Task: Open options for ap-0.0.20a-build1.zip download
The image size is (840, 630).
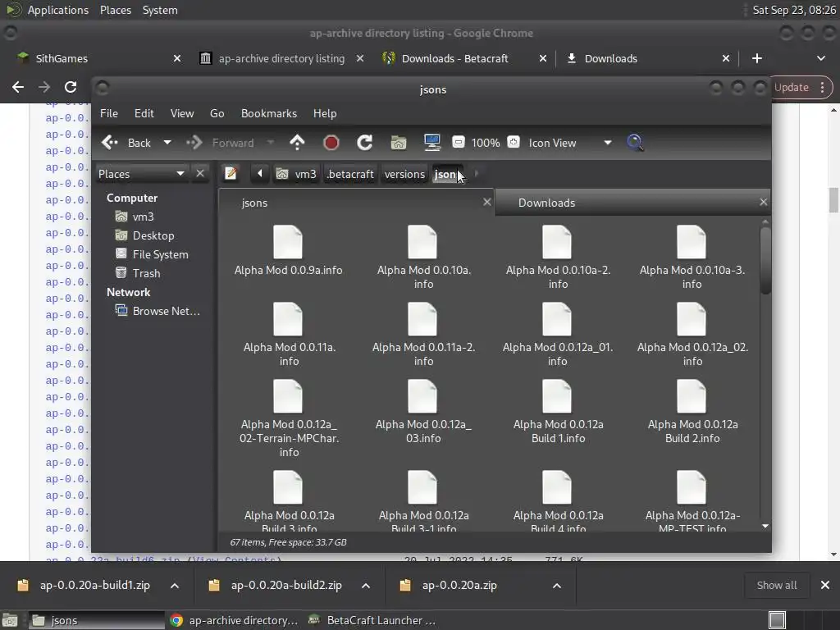Action: [x=175, y=586]
